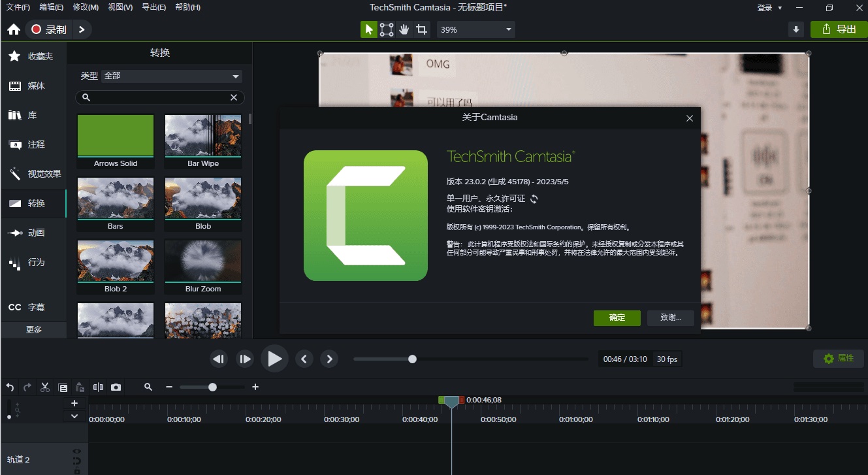Cut selection with the scissors icon
The image size is (868, 475).
tap(44, 387)
